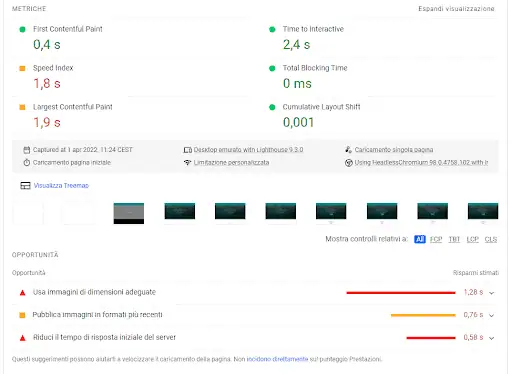This screenshot has width=512, height=374.
Task: Click green dot next to Time to Interactive
Action: point(272,29)
